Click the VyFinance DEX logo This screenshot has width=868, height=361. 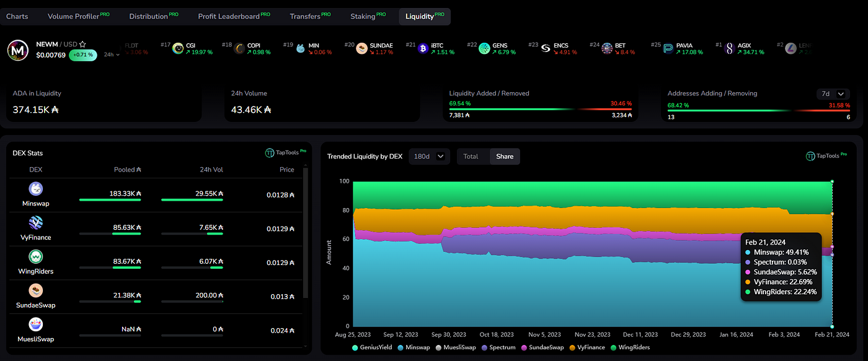(36, 222)
